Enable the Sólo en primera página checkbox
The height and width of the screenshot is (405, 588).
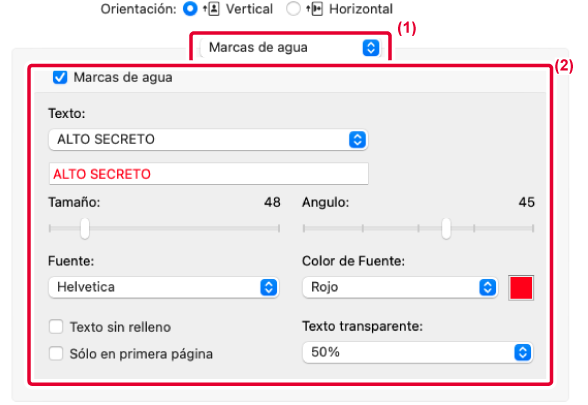tap(56, 353)
